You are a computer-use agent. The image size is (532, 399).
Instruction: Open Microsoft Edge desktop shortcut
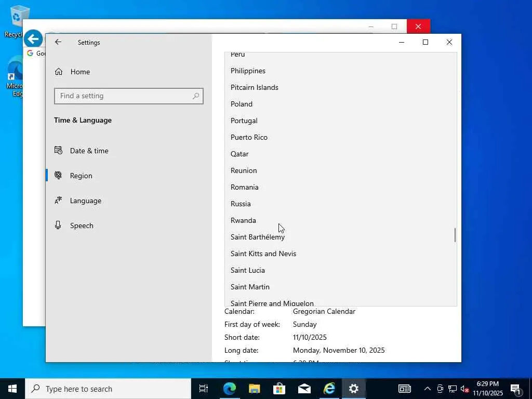click(x=14, y=76)
